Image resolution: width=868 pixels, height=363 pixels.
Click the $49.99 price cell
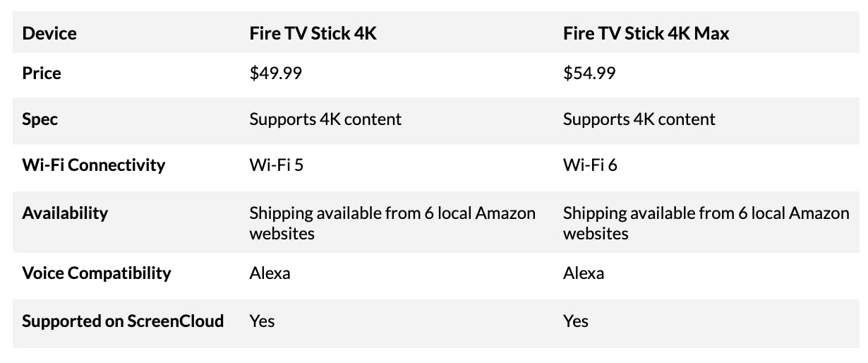point(276,73)
